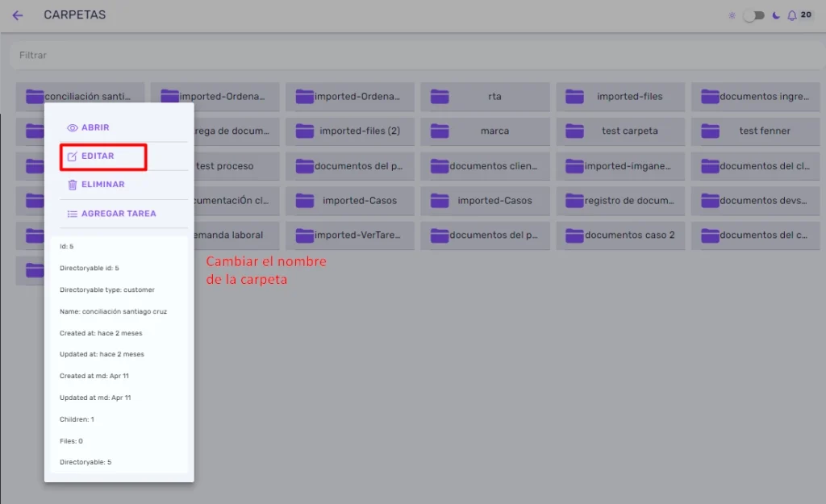
Task: Click the text 'Name: conciliación santiago cruz'
Action: pos(113,312)
